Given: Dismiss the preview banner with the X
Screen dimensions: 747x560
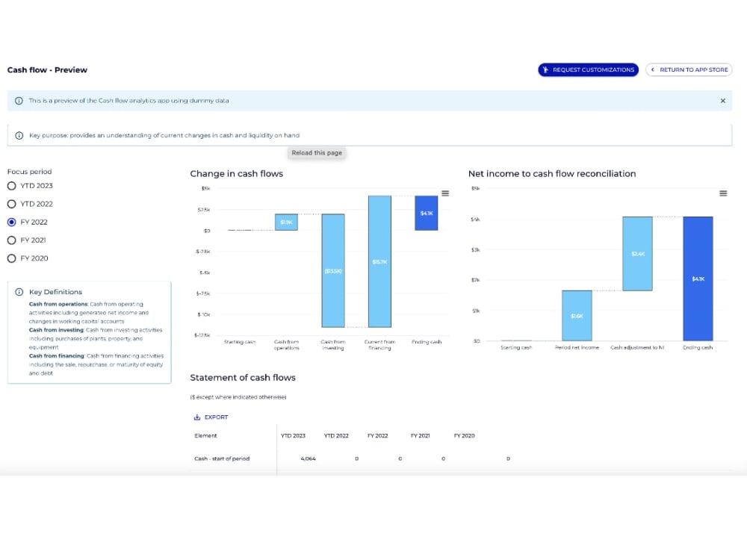Looking at the screenshot, I should (x=722, y=99).
